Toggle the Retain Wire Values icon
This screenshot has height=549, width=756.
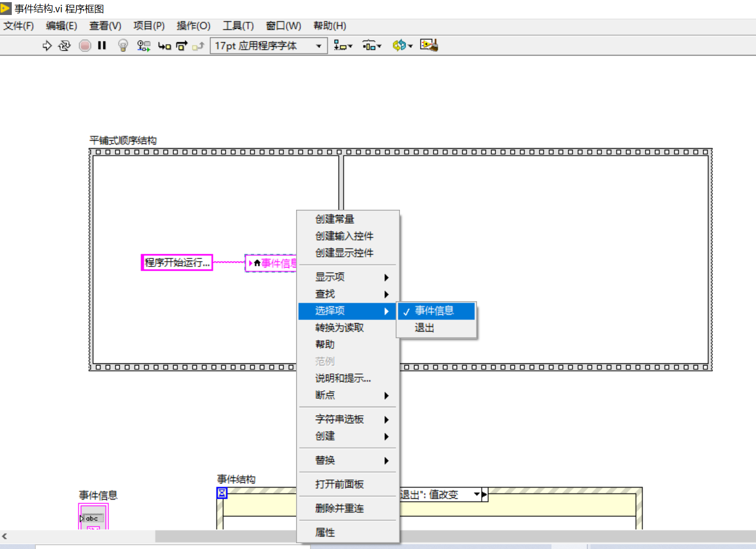click(143, 46)
